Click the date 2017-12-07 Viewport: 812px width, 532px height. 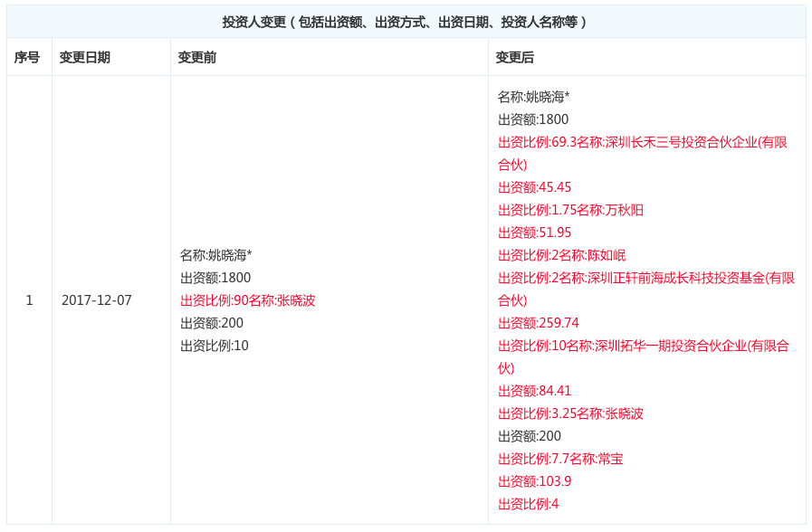point(97,300)
